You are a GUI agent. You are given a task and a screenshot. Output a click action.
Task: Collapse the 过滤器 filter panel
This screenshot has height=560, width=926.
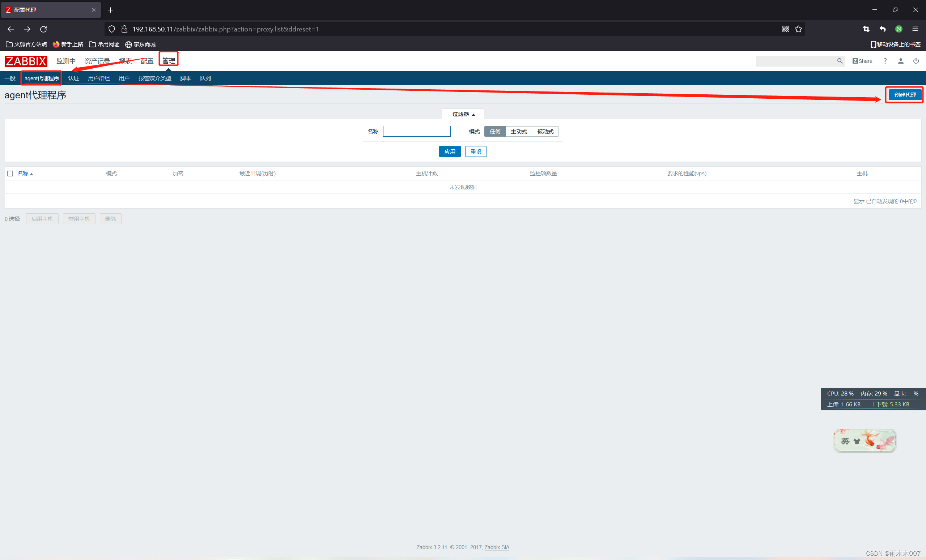[463, 114]
